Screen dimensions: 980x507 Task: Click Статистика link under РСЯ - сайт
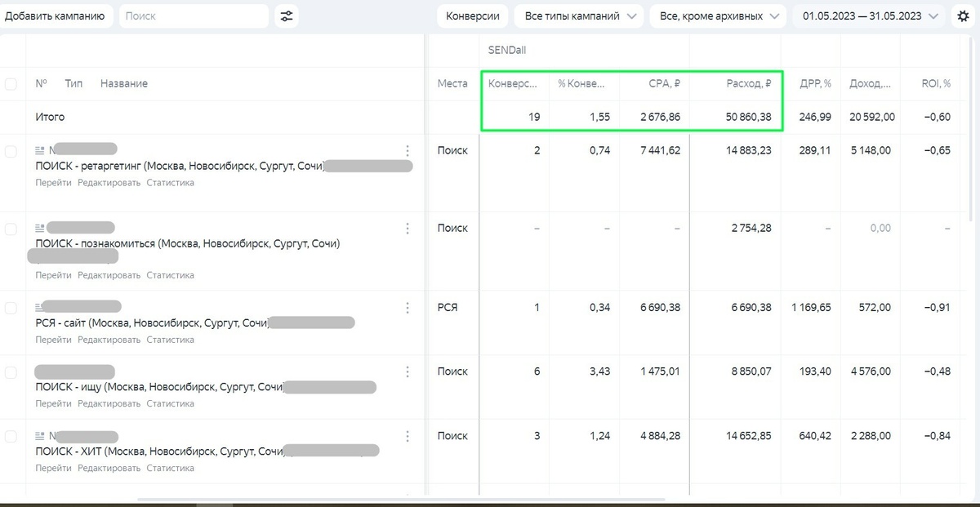pyautogui.click(x=171, y=340)
